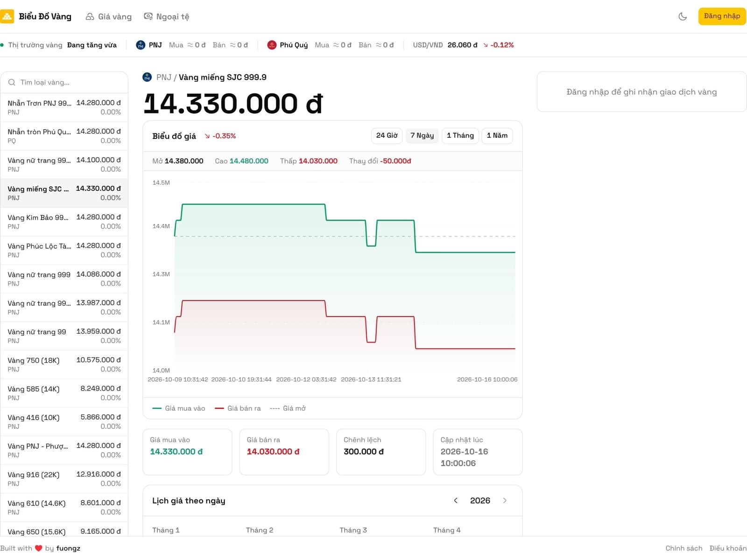Screen dimensions: 747x560
Task: Select Vàng 610 (14.6K) row
Action: click(64, 507)
